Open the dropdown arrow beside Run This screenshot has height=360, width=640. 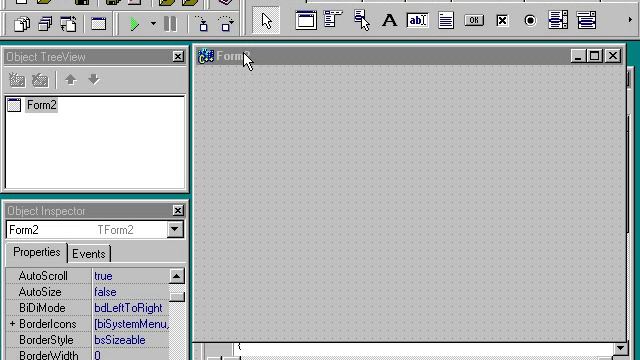pyautogui.click(x=153, y=24)
